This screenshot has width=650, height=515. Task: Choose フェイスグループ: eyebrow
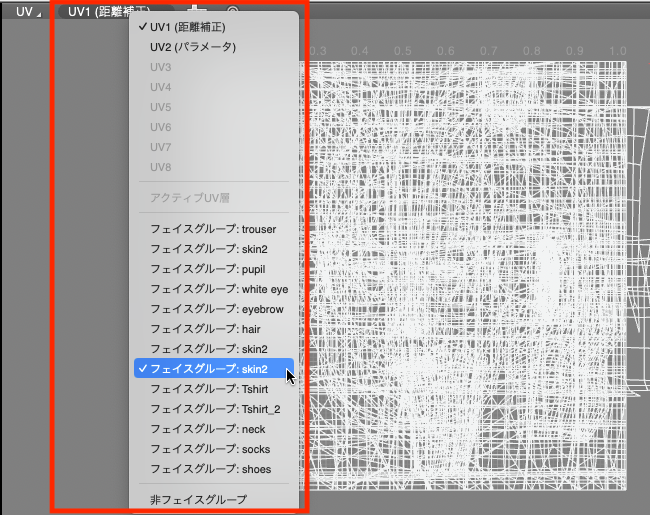coord(216,309)
